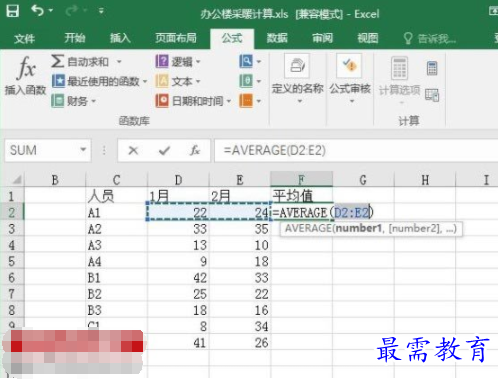Select column C header
498x381 pixels.
click(116, 180)
